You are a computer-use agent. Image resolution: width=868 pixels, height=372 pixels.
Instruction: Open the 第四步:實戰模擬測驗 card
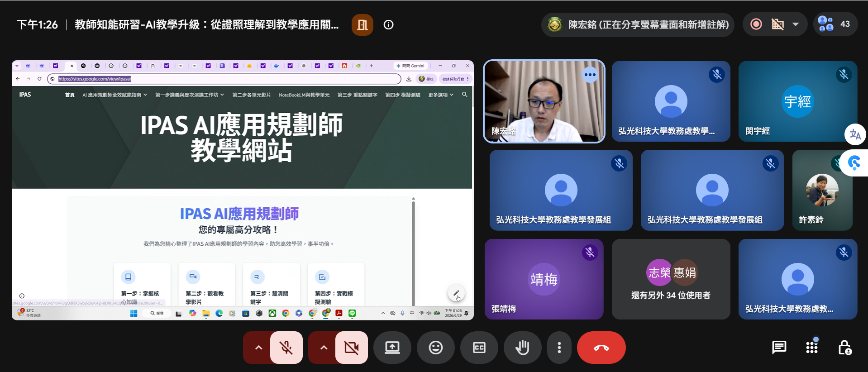tap(336, 284)
